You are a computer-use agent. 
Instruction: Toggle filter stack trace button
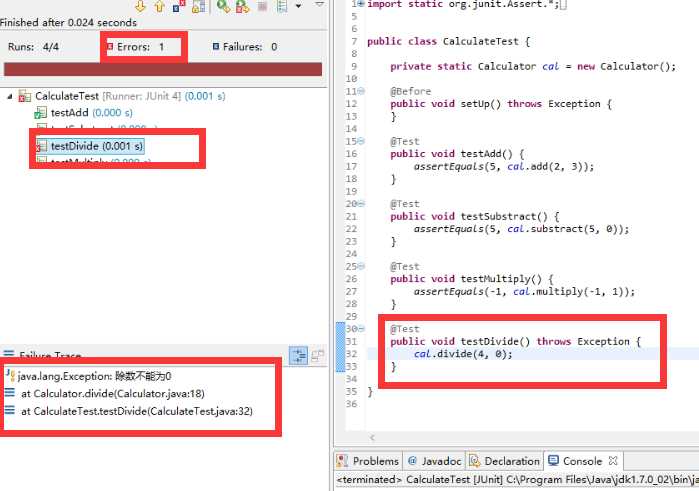tap(298, 355)
